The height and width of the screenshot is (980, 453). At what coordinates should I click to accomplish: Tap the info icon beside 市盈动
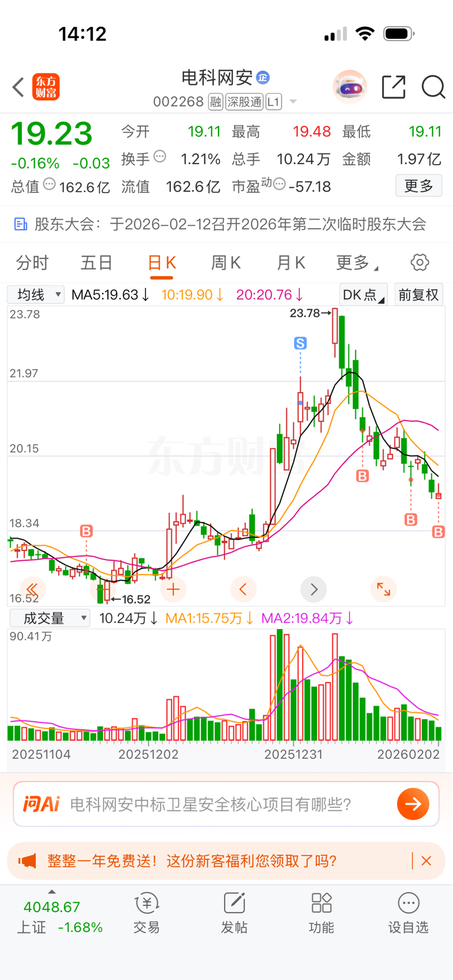click(279, 184)
